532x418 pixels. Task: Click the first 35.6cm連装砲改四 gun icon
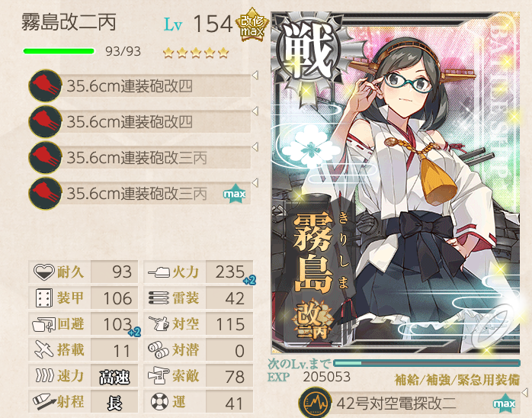(x=45, y=85)
